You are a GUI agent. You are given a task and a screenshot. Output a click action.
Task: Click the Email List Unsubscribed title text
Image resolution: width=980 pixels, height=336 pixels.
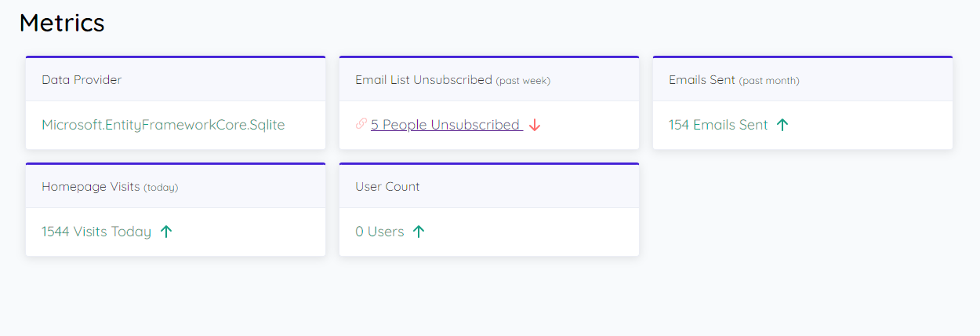[423, 79]
